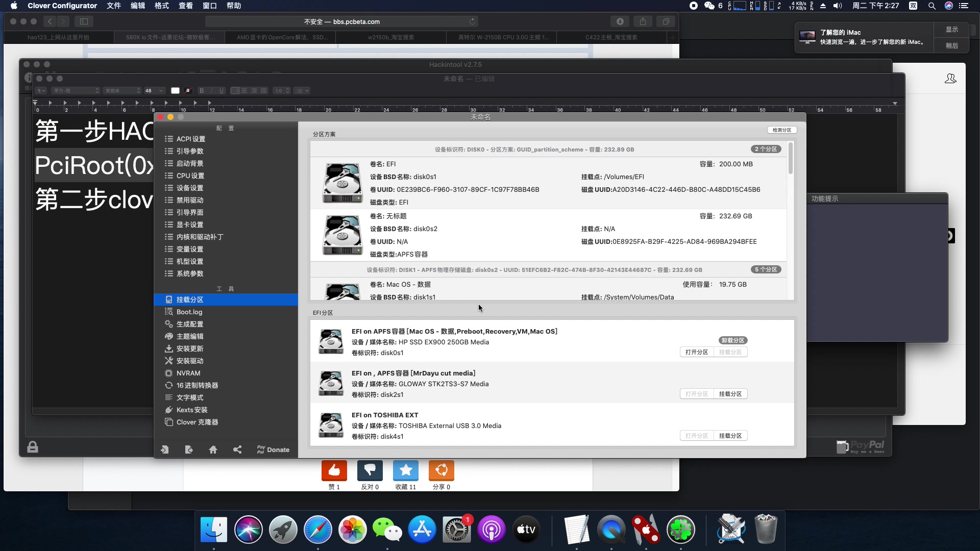Click the partition list vertical scrollbar
The height and width of the screenshot is (551, 980).
pyautogui.click(x=791, y=159)
